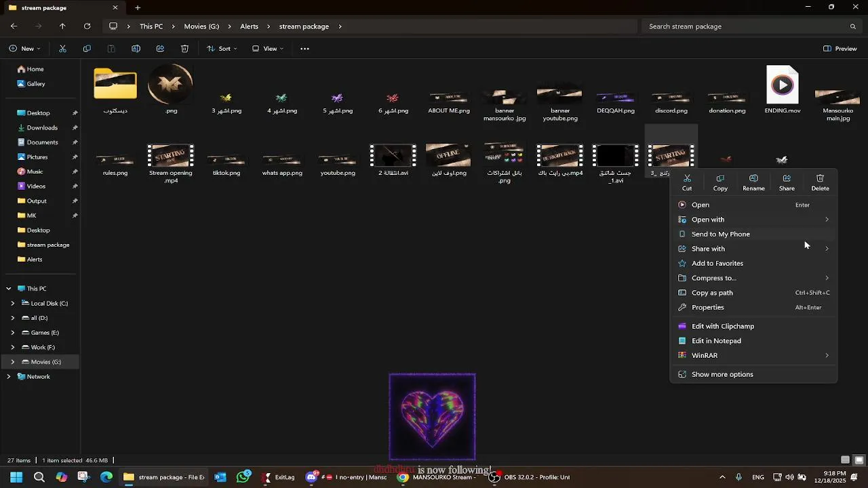Open Music in Quick access
Screen dimensions: 868x488
(35, 171)
